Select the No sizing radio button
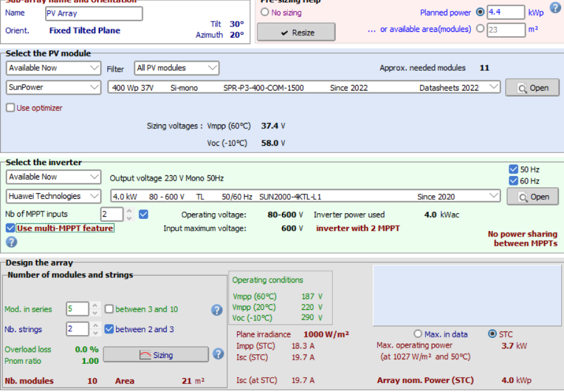Image resolution: width=564 pixels, height=392 pixels. point(265,12)
